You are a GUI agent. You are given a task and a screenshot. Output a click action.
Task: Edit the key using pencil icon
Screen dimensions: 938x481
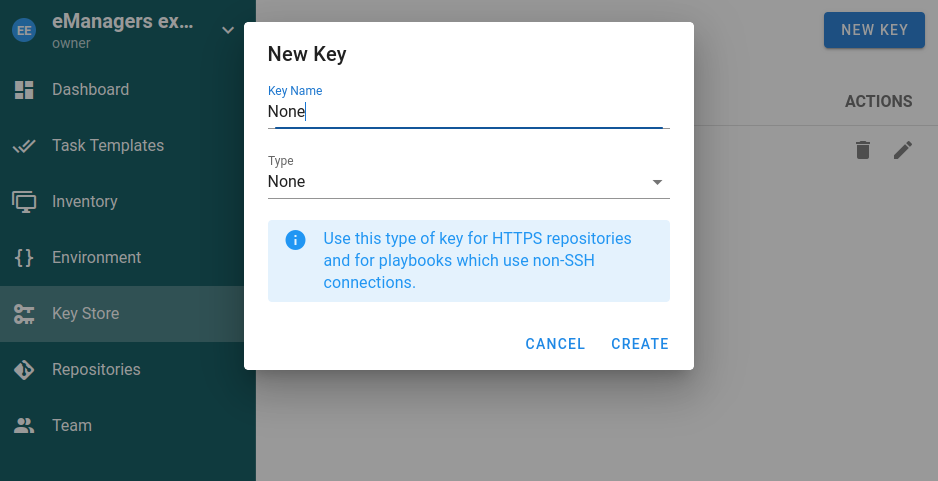903,150
